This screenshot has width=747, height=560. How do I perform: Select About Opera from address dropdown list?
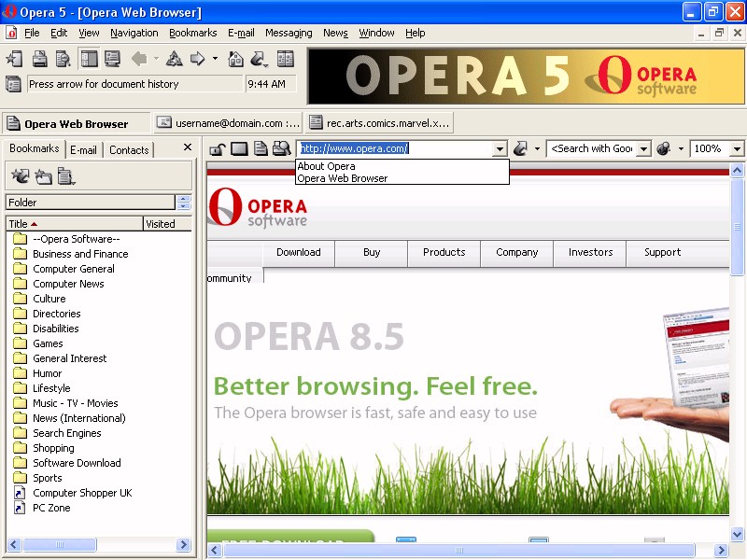[402, 166]
